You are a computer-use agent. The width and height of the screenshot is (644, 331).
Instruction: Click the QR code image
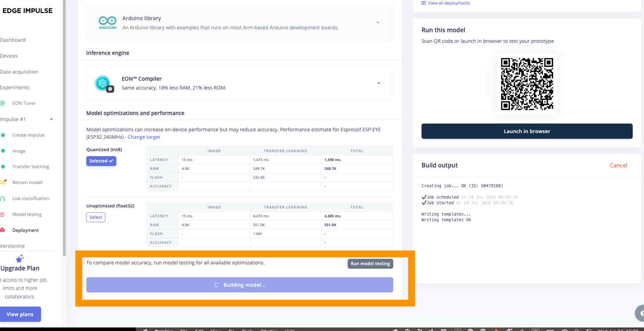(x=527, y=84)
